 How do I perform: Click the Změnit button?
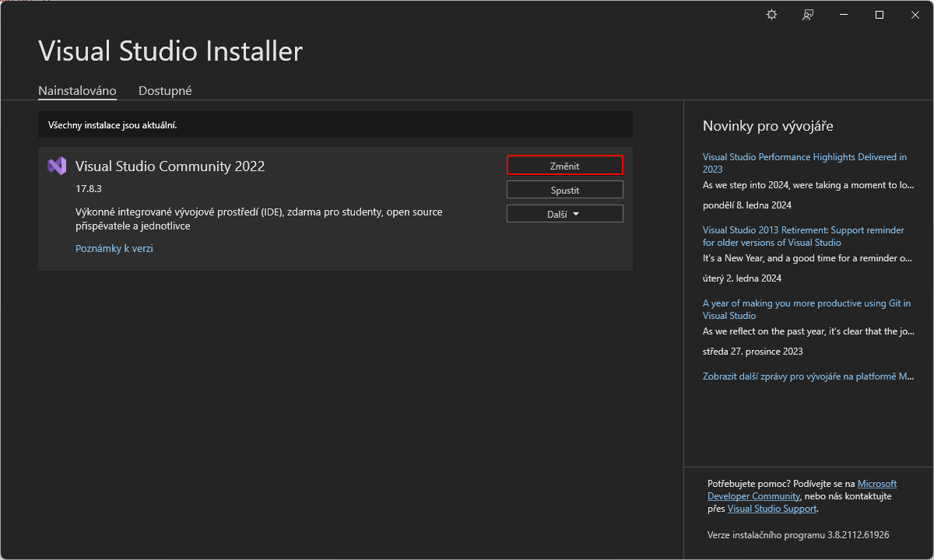click(565, 166)
